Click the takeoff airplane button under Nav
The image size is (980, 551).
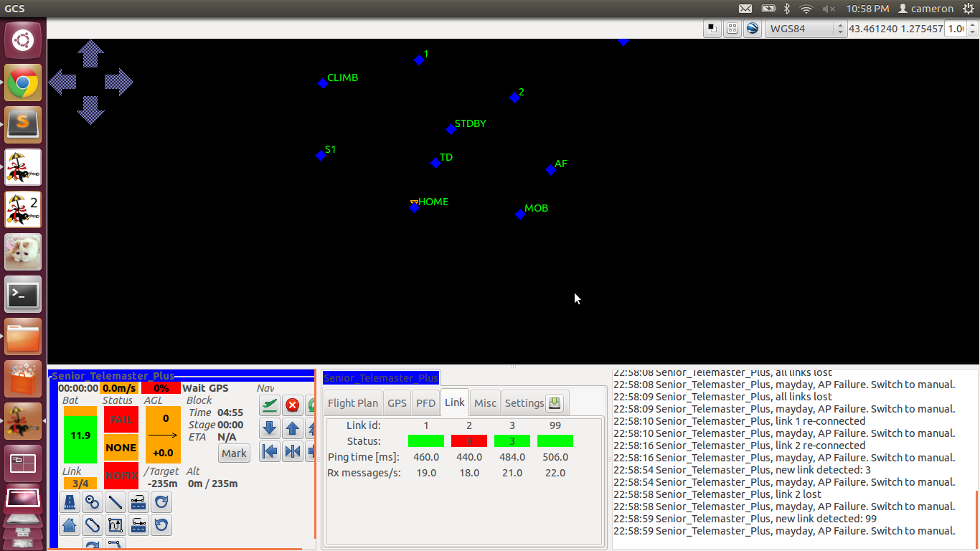tap(270, 405)
